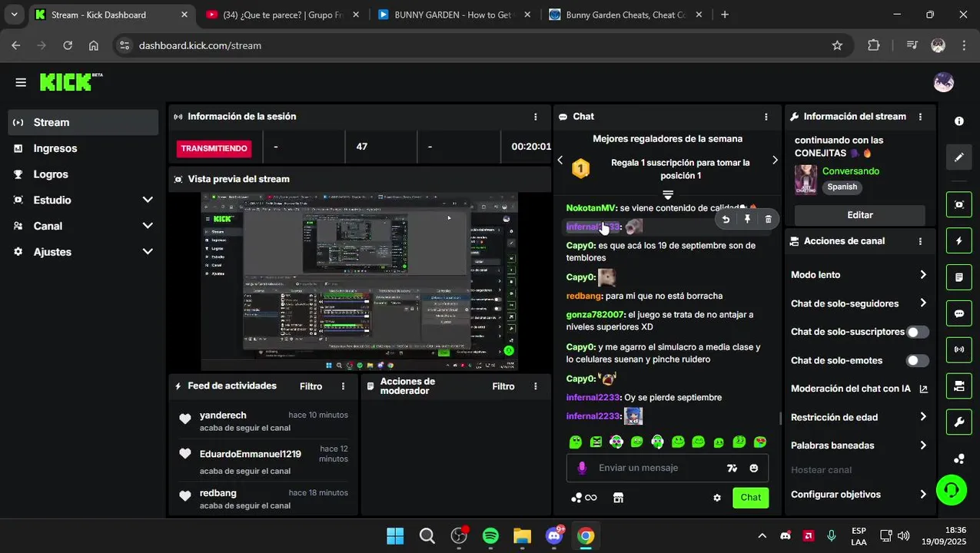Open Discord from the taskbar

(x=553, y=536)
